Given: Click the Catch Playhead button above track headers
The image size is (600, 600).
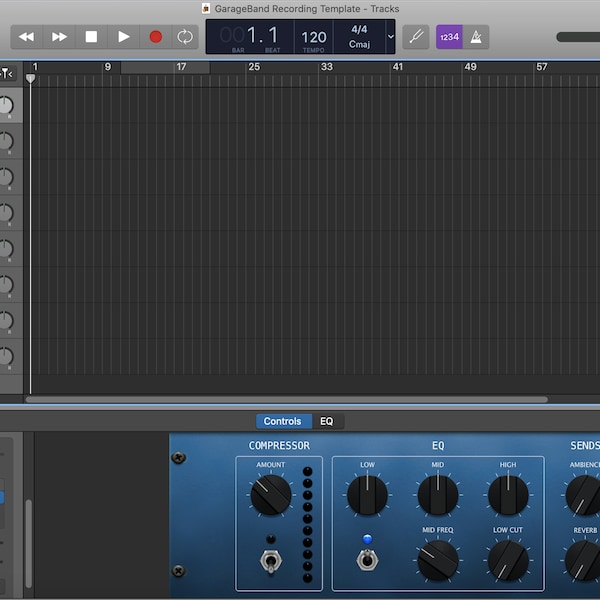Looking at the screenshot, I should [x=8, y=73].
